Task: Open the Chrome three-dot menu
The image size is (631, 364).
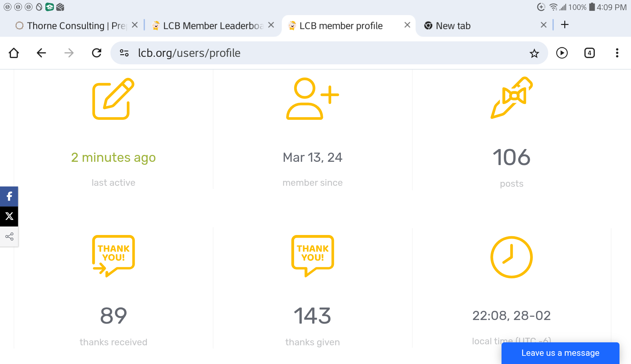Action: pyautogui.click(x=617, y=53)
